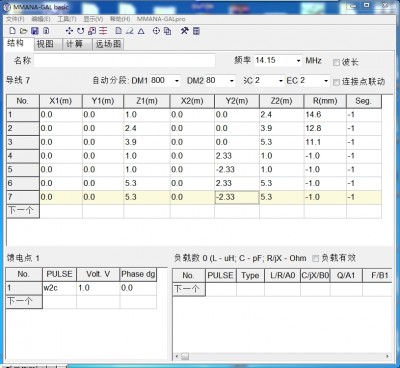The height and width of the screenshot is (368, 400).
Task: Click the 名称 name input field
Action: (x=124, y=61)
